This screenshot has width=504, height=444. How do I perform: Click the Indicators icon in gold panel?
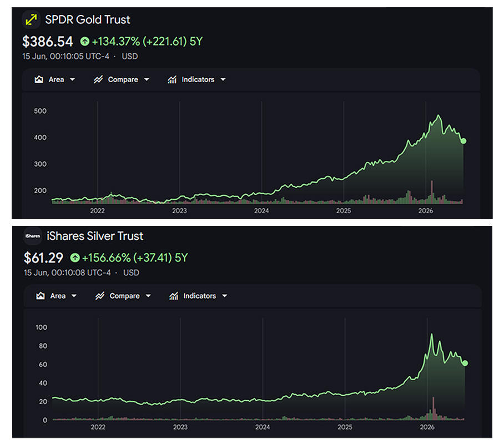172,79
